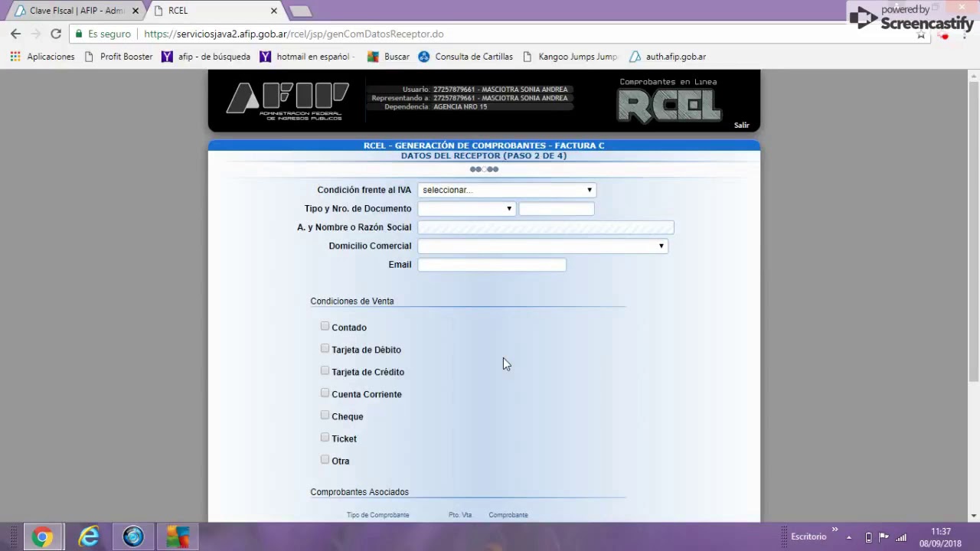Open the Condición frente al IVA dropdown
980x551 pixels.
pos(506,190)
